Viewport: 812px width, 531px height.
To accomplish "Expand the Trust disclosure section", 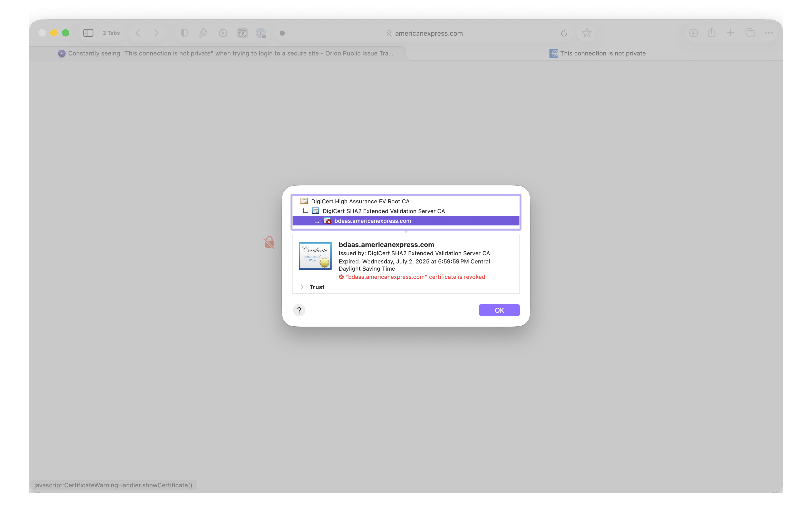I will (302, 287).
